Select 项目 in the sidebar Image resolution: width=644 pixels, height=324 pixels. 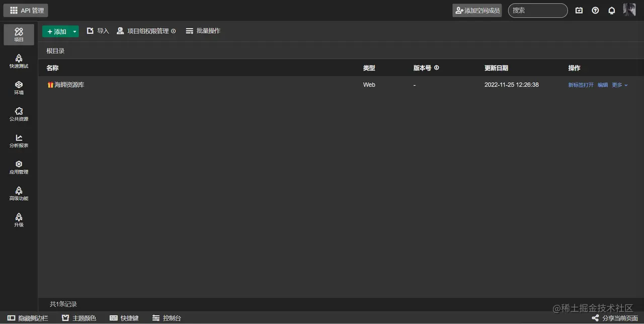pos(19,35)
